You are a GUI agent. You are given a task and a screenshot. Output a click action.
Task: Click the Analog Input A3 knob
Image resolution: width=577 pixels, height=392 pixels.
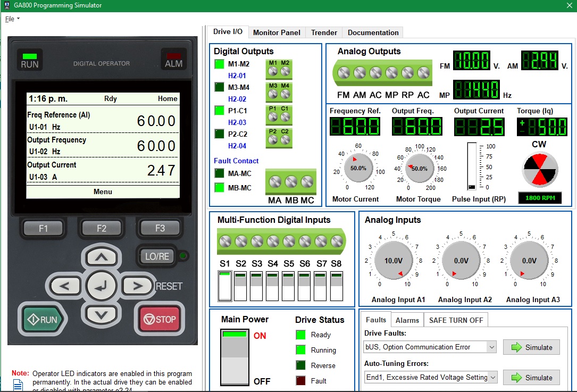pyautogui.click(x=529, y=261)
